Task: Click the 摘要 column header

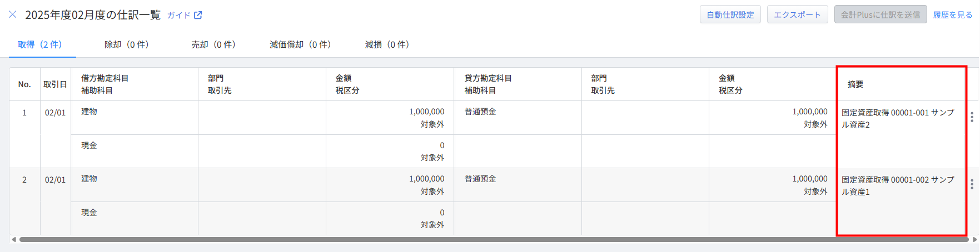Action: click(855, 84)
